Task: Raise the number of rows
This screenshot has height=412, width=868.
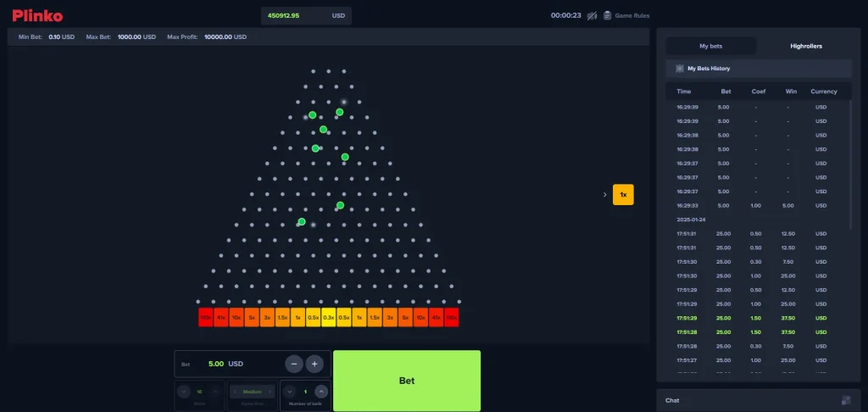Action: 216,392
